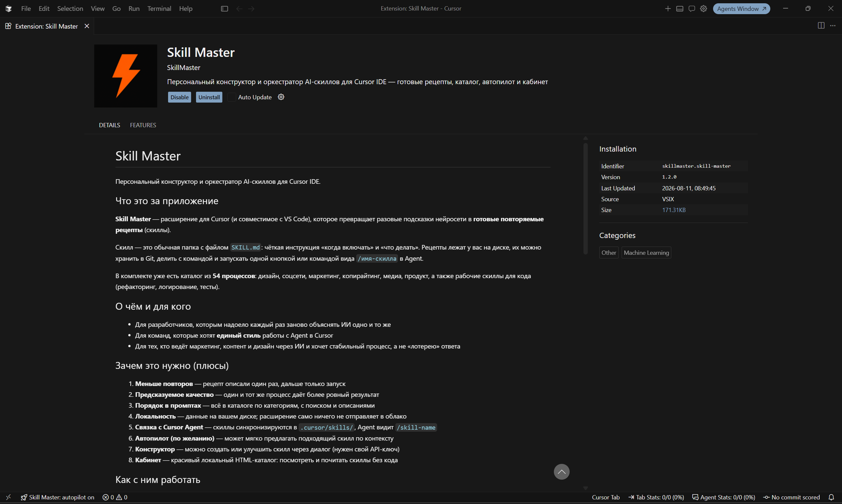Open the Machine Learning category
The width and height of the screenshot is (842, 504).
click(x=646, y=253)
